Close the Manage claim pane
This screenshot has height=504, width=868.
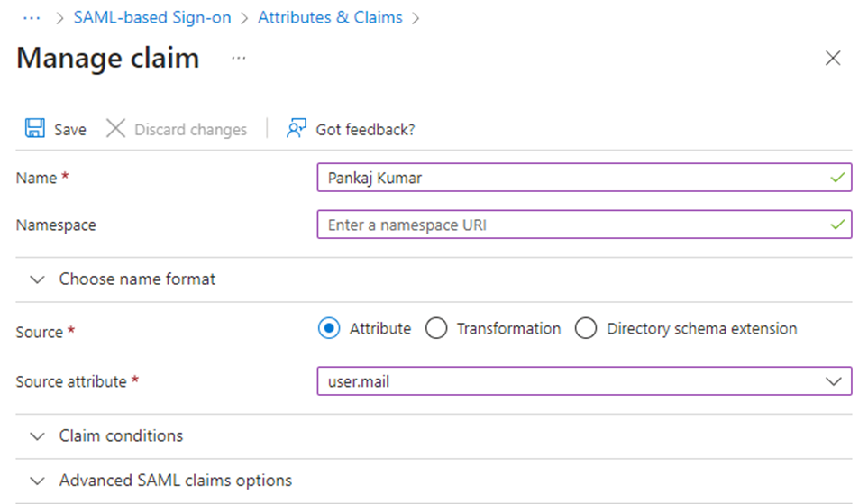[833, 58]
